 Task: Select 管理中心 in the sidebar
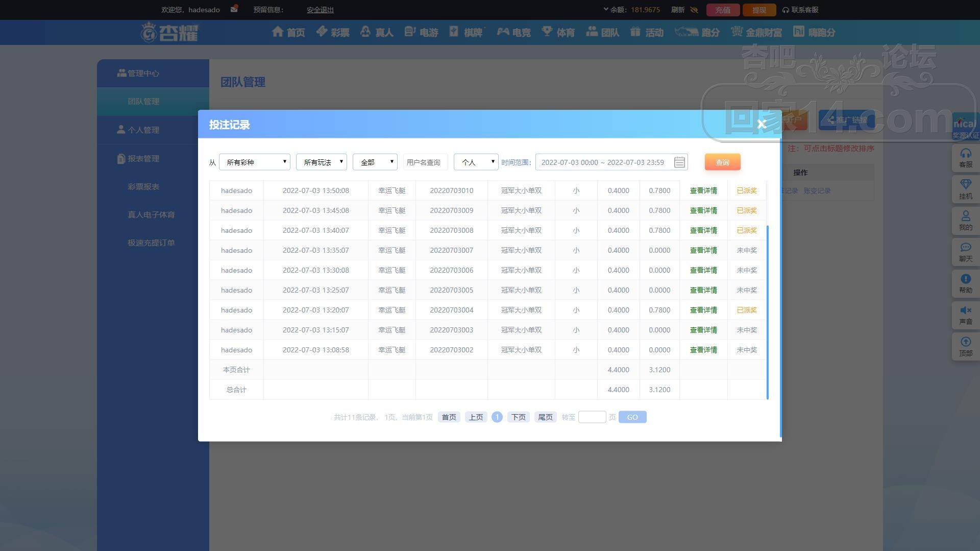coord(153,73)
